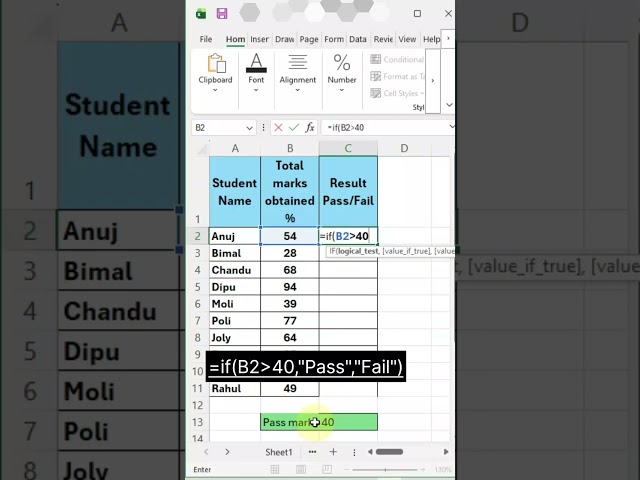Open the Draw tab

(284, 39)
